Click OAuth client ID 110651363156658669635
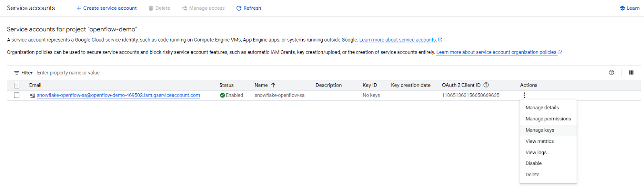The image size is (644, 196). [471, 95]
